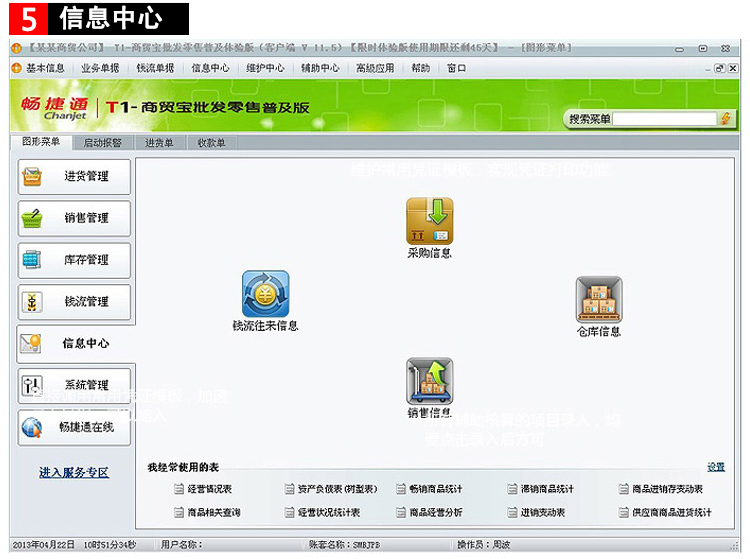Open the 经营状况统计表 report
Viewport: 750px width, 559px height.
tap(322, 512)
